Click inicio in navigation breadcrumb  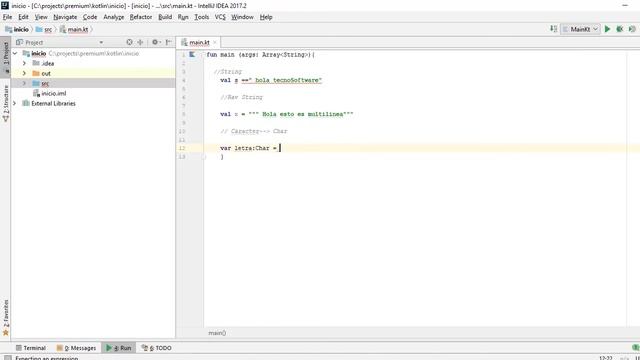click(x=17, y=29)
